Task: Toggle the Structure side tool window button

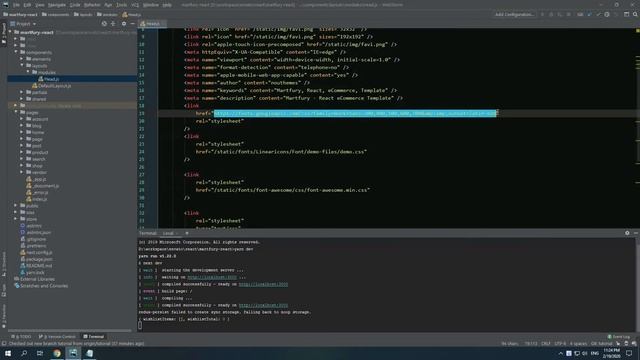Action: [4, 264]
